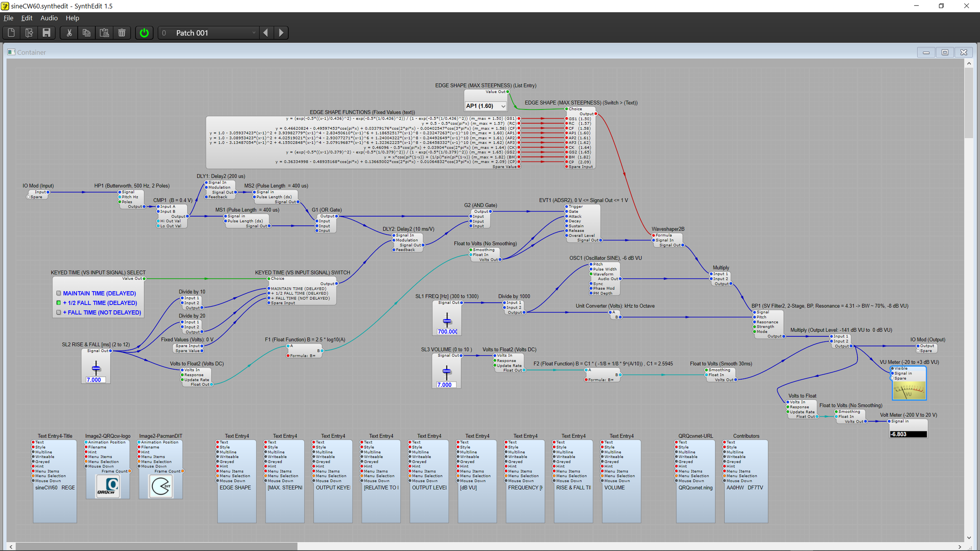
Task: Enable + FALL TIME (NOT DELAYED) checkbox
Action: coord(59,312)
